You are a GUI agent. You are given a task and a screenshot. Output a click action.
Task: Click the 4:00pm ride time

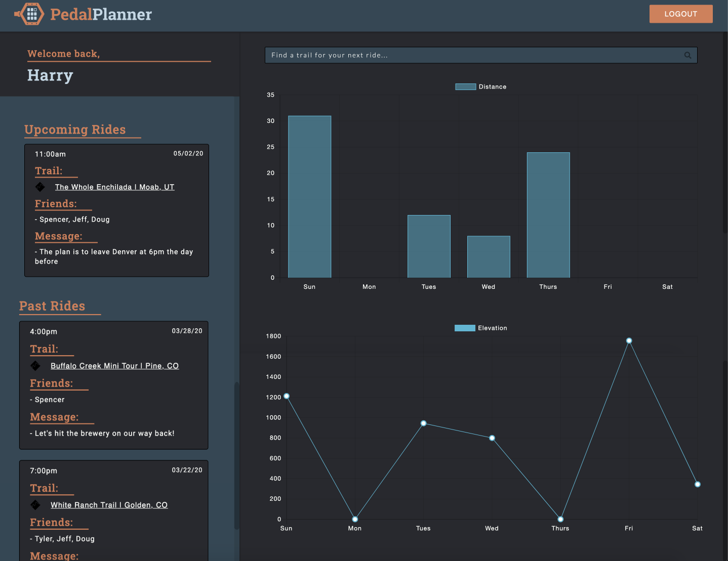(x=44, y=332)
